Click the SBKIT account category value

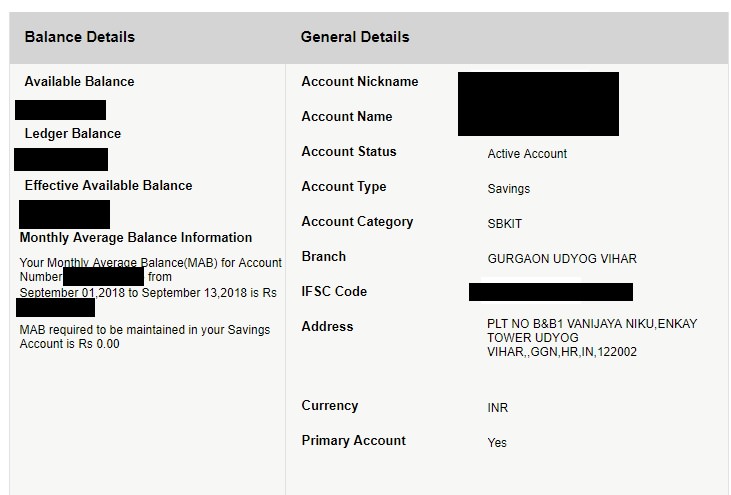coord(505,224)
